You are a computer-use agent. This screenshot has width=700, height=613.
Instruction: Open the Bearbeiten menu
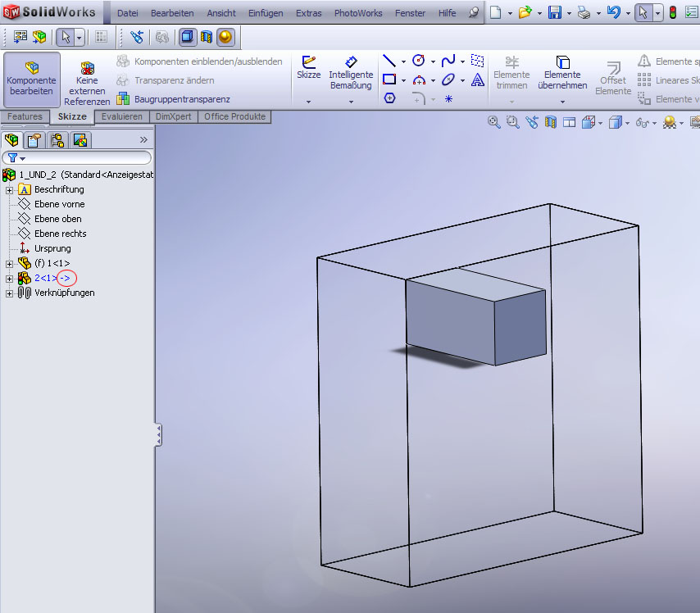click(172, 13)
